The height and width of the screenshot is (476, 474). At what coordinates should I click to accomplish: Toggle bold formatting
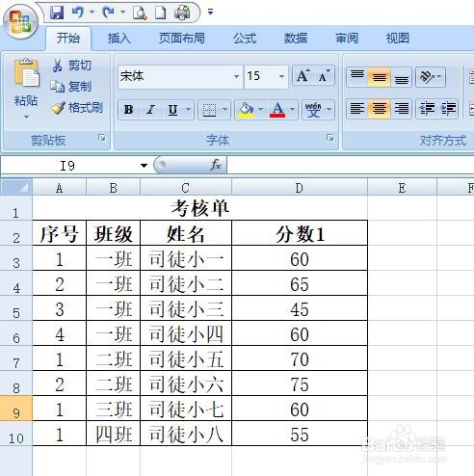point(129,110)
